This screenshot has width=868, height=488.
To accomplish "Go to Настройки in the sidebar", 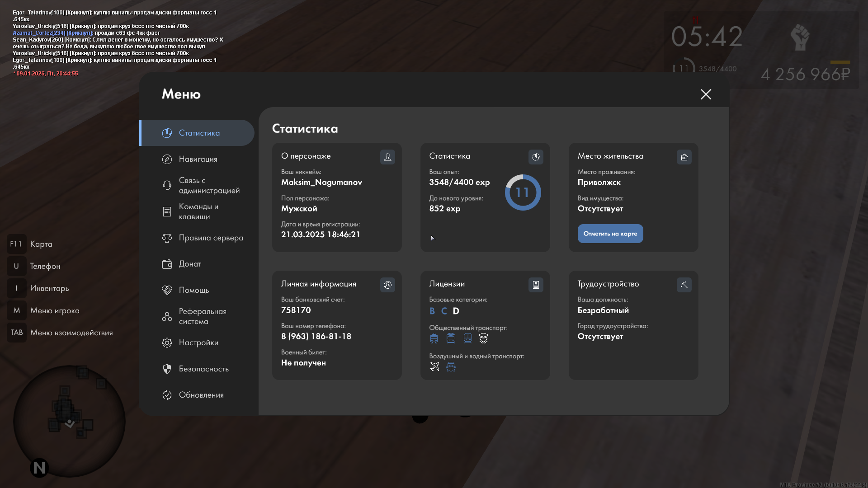I will (x=198, y=343).
